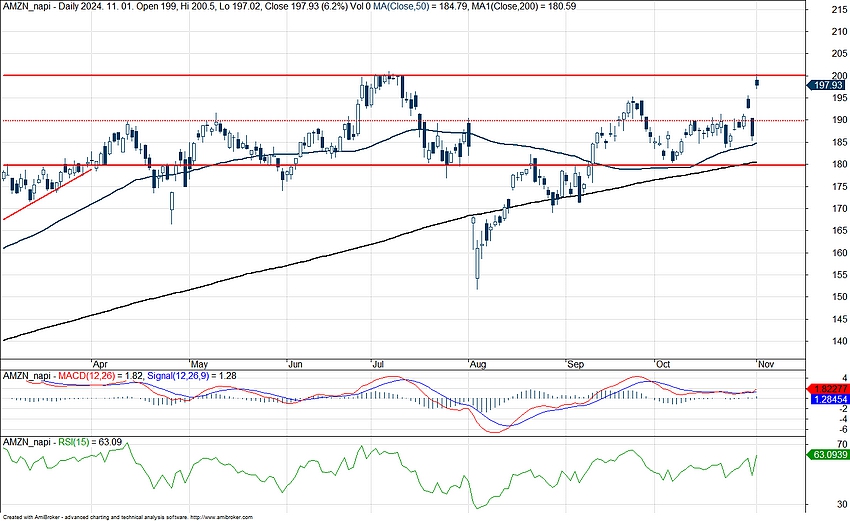This screenshot has height=521, width=850.
Task: Jump to the May date marker
Action: pyautogui.click(x=200, y=364)
